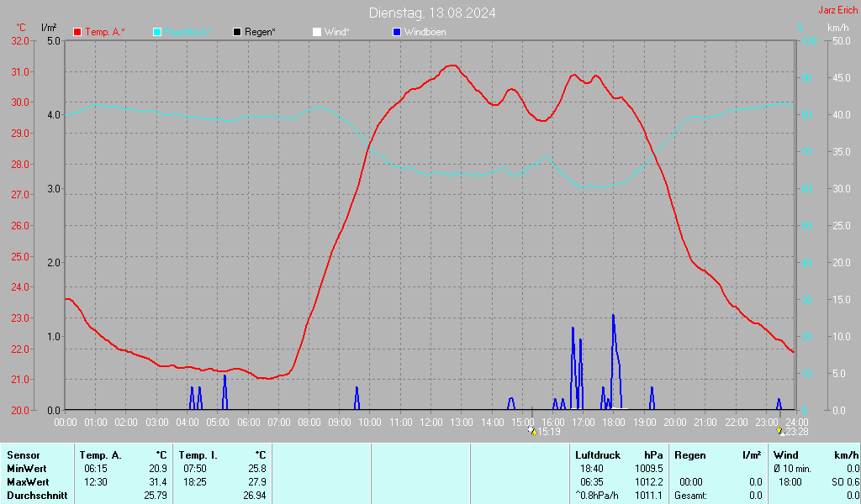Click the maximum pressure value 1012.2
861x504 pixels.
pos(648,482)
